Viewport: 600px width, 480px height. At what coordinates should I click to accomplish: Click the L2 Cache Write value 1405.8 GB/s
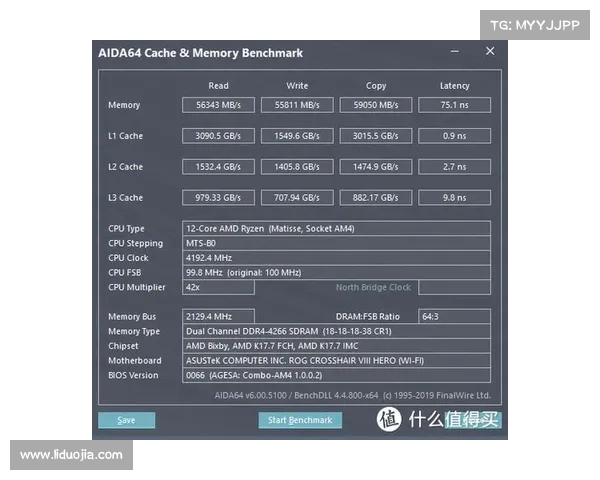[297, 167]
